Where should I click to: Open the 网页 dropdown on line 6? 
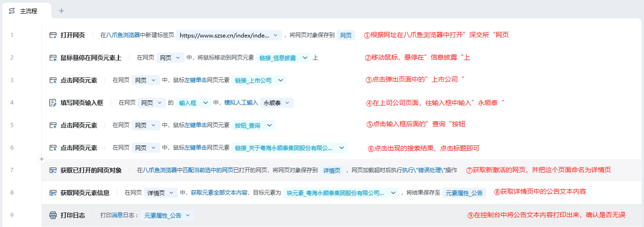pos(146,148)
